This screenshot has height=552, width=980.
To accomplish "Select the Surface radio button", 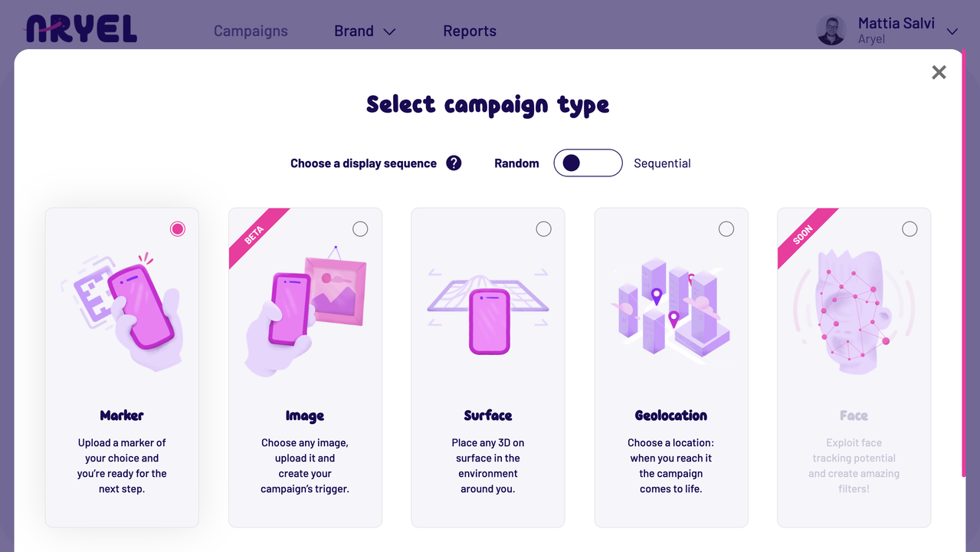I will [543, 228].
